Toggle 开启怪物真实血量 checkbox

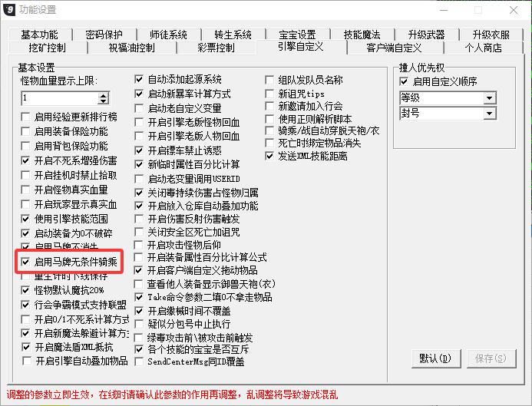(x=25, y=190)
